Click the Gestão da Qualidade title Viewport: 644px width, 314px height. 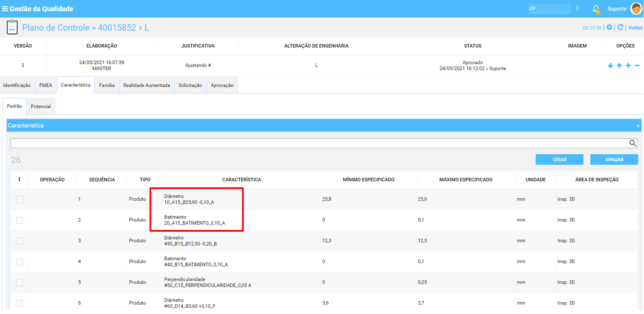click(x=41, y=9)
